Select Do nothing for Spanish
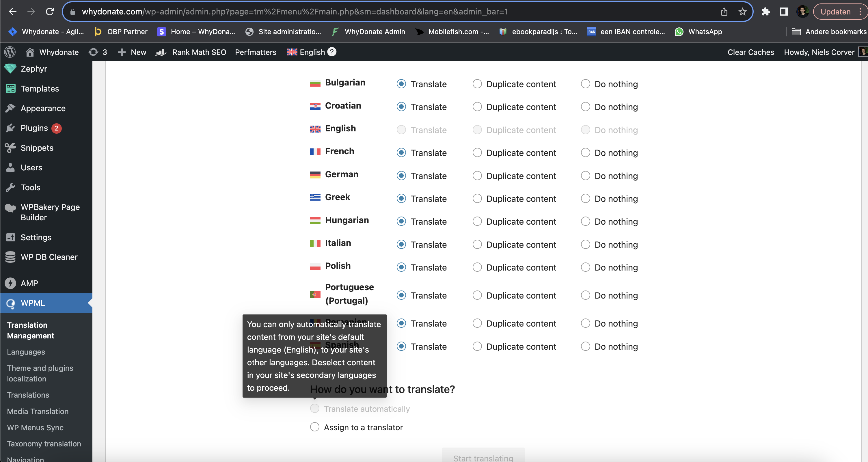This screenshot has width=868, height=462. click(586, 346)
